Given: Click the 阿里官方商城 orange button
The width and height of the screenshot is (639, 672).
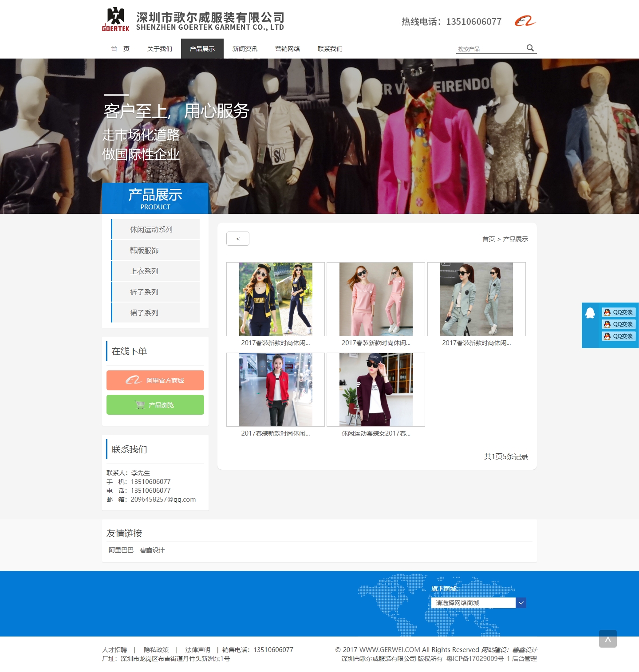Looking at the screenshot, I should click(x=155, y=381).
